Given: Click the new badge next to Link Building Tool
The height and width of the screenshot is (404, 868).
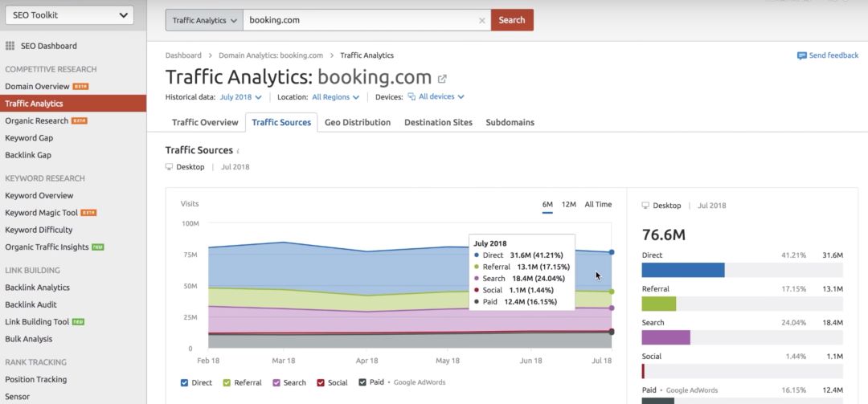Looking at the screenshot, I should (78, 321).
